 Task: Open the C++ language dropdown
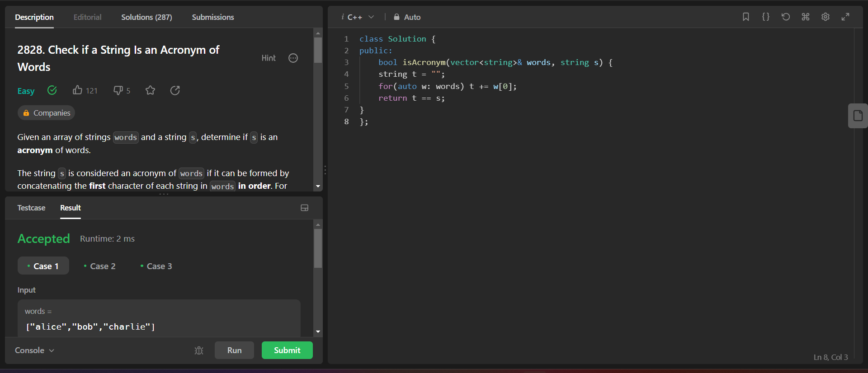360,17
